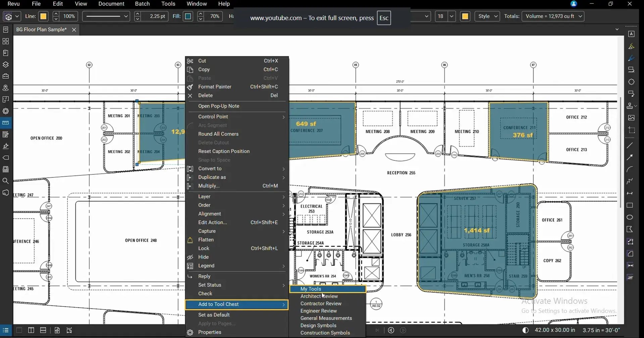Open the Totals Volume dropdown

553,16
